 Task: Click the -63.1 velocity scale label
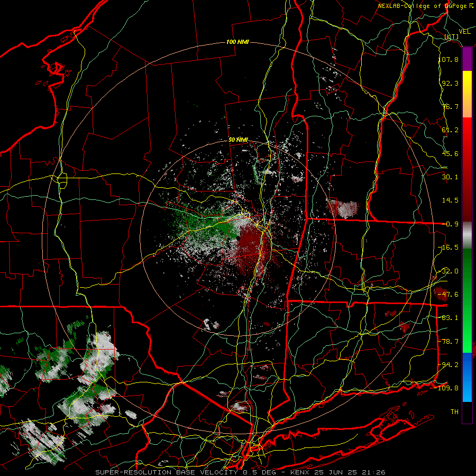click(x=448, y=317)
